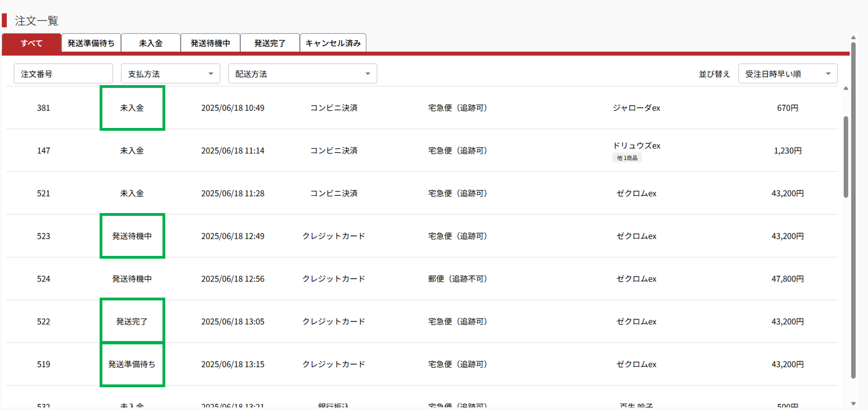The width and height of the screenshot is (868, 410).
Task: Show orders in the 未入金 tab
Action: click(151, 43)
